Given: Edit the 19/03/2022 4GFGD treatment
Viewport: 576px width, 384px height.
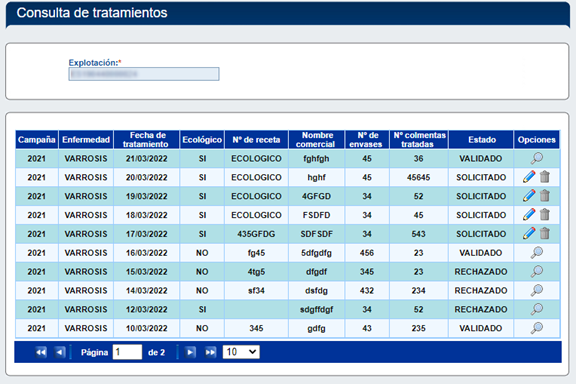Looking at the screenshot, I should coord(529,196).
